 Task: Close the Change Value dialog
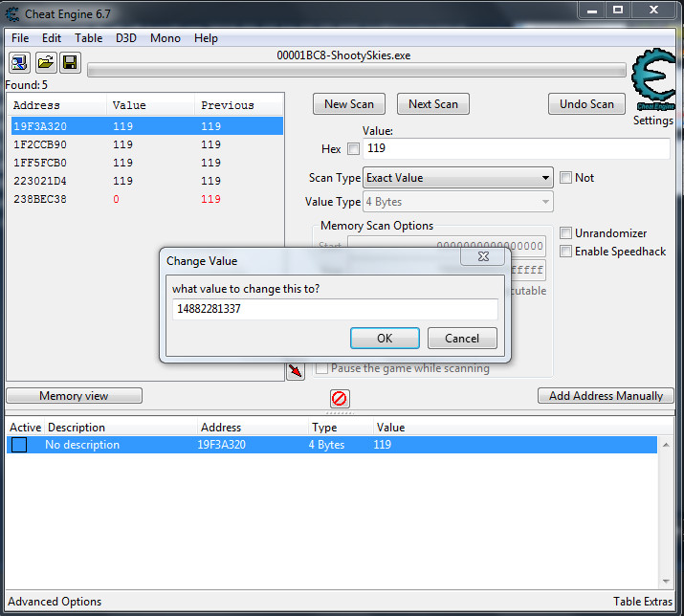tap(483, 256)
